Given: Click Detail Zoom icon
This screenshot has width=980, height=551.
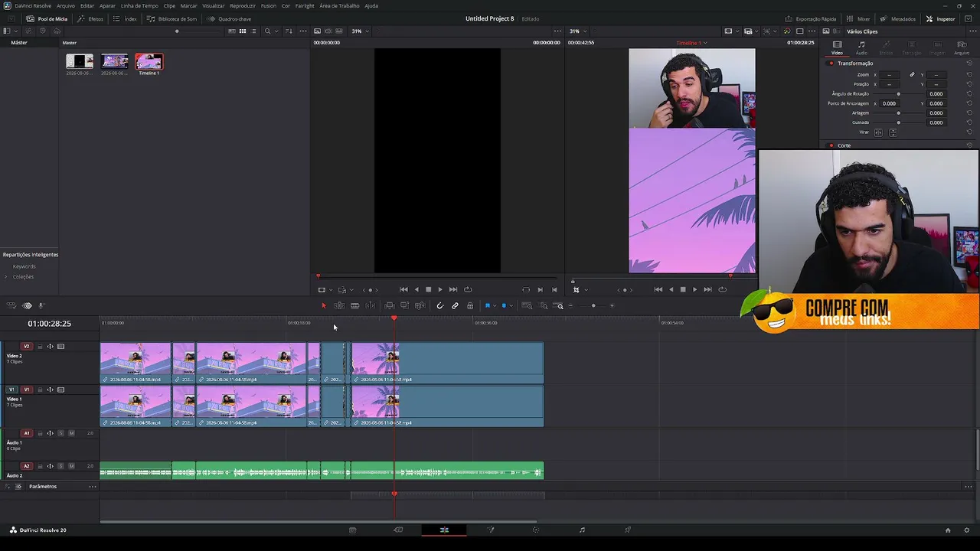Looking at the screenshot, I should [544, 306].
